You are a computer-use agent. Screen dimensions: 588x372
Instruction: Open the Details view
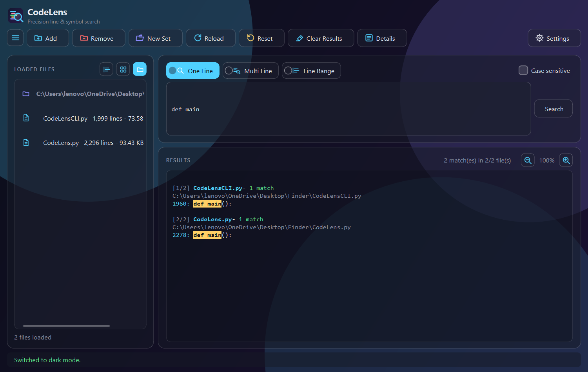tap(382, 38)
